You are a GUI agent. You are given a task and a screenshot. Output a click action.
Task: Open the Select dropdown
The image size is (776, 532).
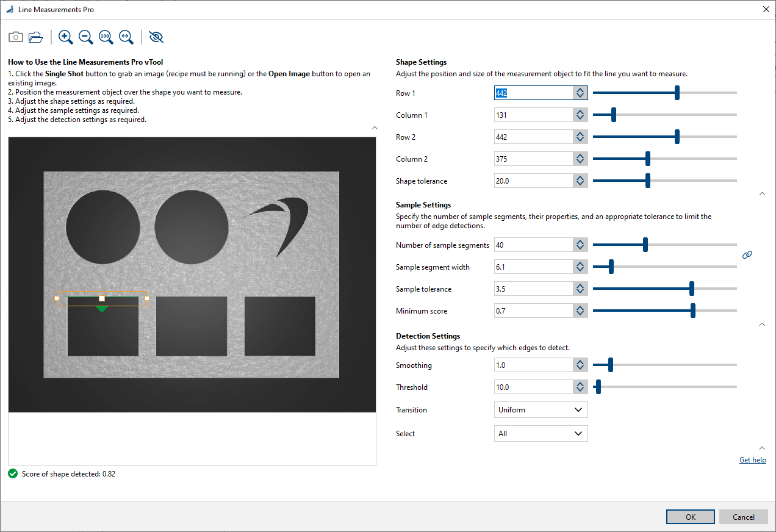541,434
